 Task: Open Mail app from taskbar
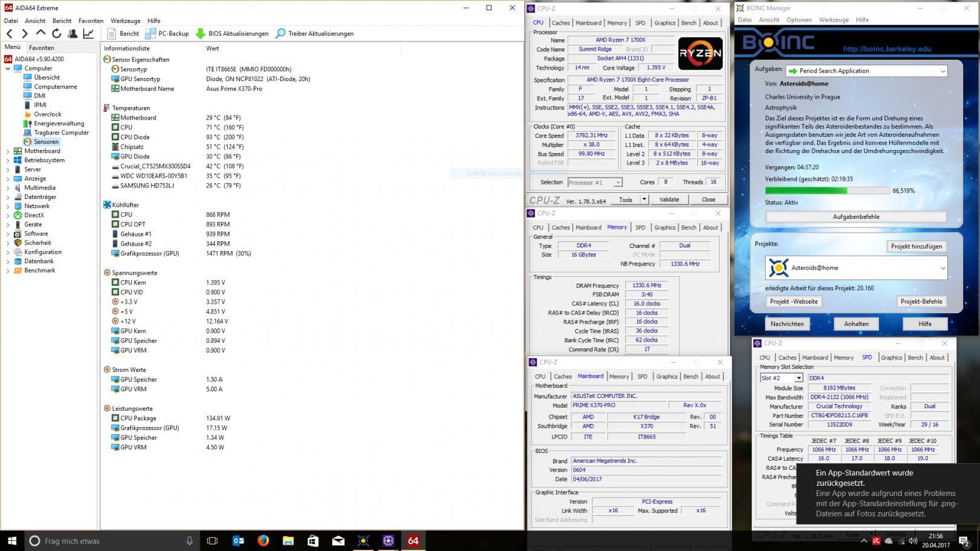click(x=338, y=541)
